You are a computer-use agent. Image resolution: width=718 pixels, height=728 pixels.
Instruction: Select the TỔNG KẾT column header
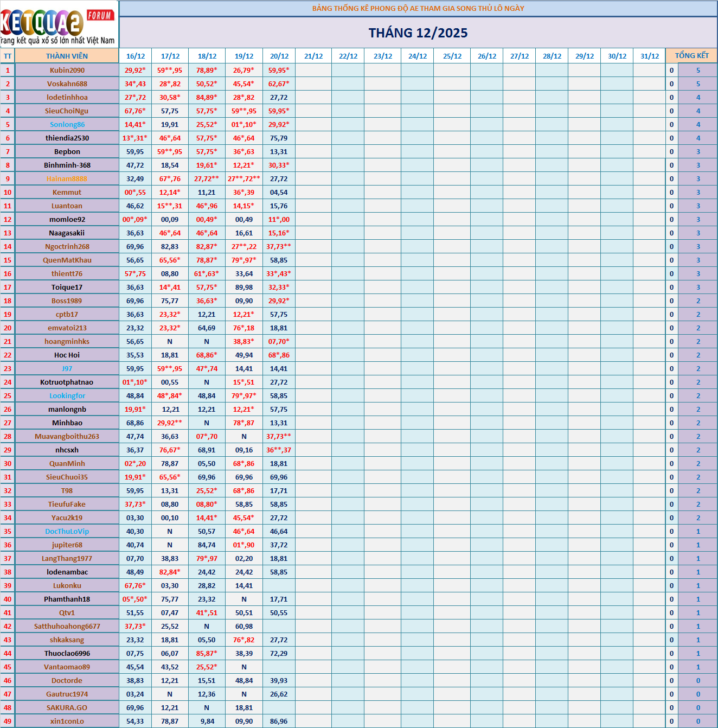[x=691, y=56]
